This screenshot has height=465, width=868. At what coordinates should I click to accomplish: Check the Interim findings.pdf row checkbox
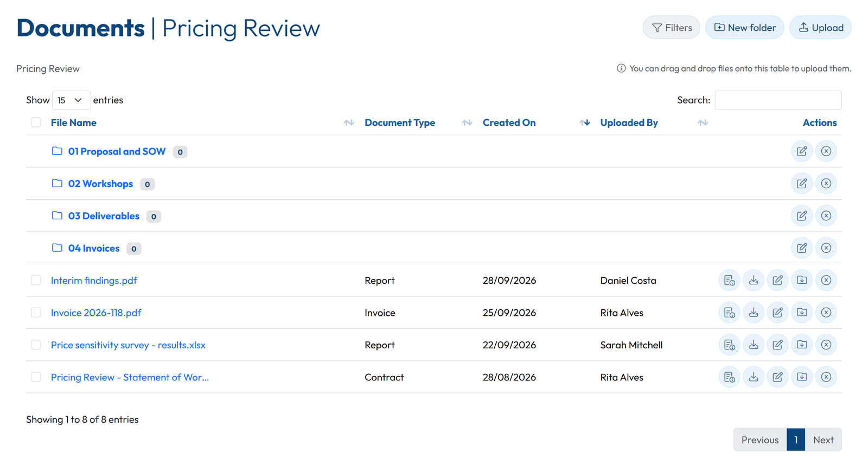tap(36, 281)
